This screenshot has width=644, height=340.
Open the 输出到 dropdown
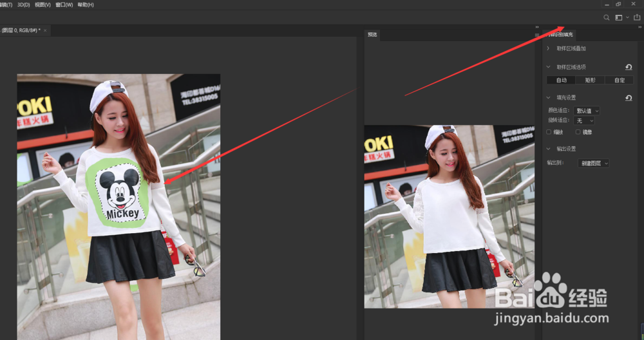point(594,163)
